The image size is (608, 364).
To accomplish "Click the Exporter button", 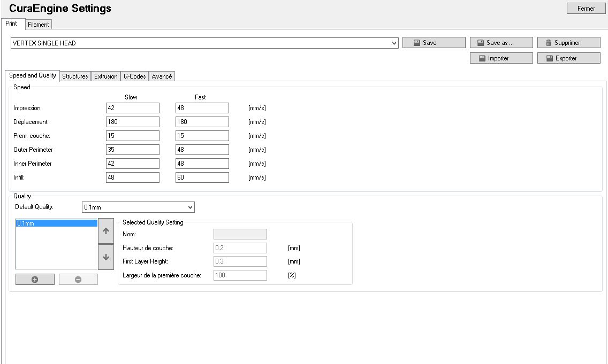I will point(568,58).
